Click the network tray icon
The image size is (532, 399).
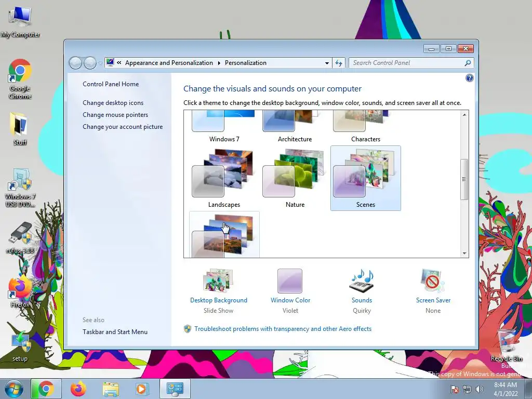tap(467, 389)
